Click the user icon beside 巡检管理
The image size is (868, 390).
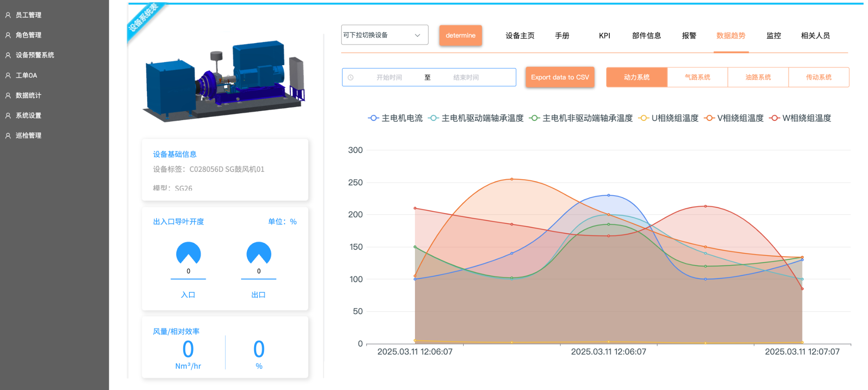tap(8, 136)
